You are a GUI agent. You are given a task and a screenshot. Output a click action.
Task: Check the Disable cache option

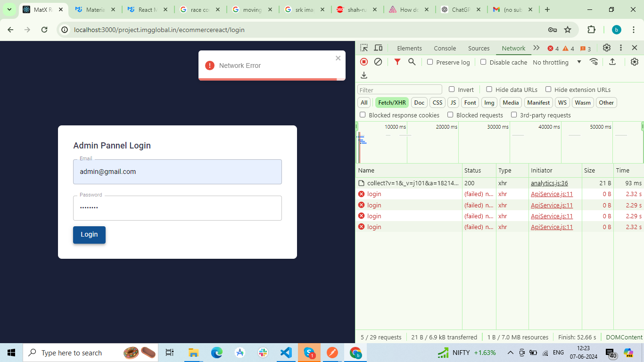coord(483,62)
